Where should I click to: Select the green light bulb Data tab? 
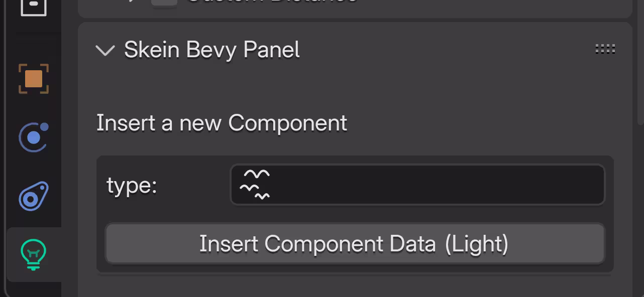[34, 254]
